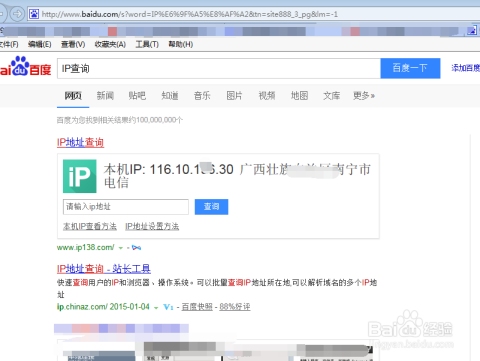
Task: Click the browser address bar URL
Action: (190, 14)
